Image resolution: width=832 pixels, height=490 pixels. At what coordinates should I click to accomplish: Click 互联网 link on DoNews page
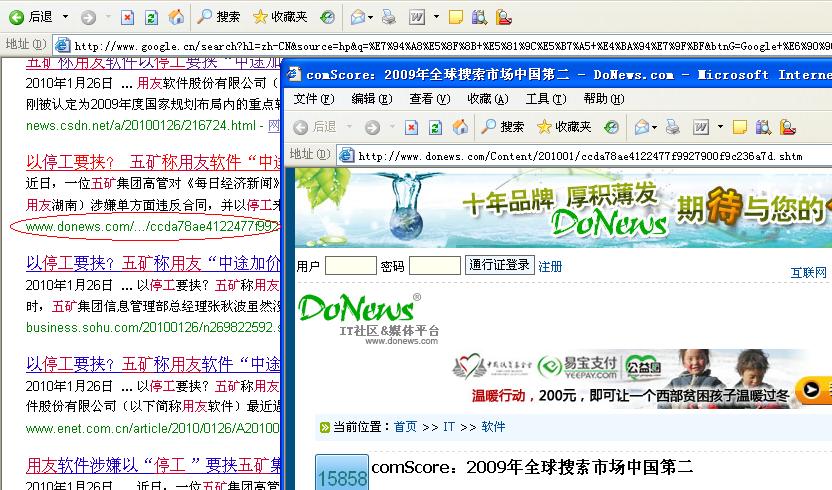(x=809, y=272)
